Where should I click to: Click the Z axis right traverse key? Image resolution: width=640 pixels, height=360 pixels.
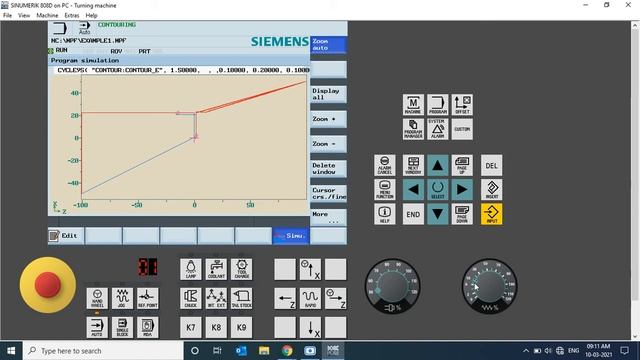(x=336, y=298)
